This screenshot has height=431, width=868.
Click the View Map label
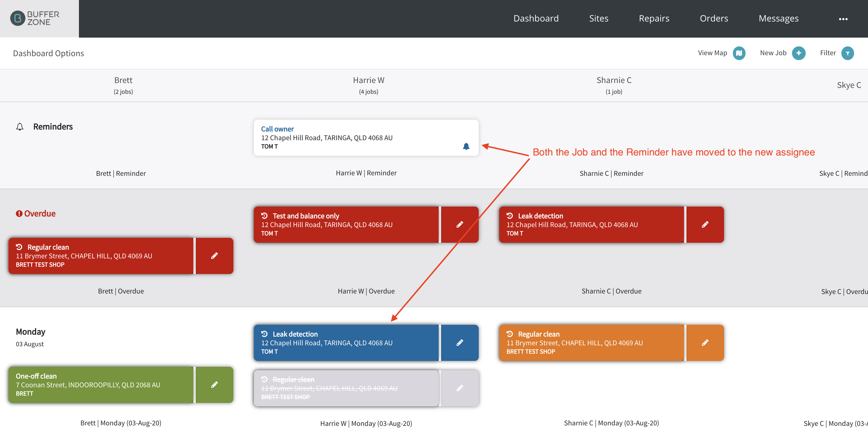(x=712, y=53)
